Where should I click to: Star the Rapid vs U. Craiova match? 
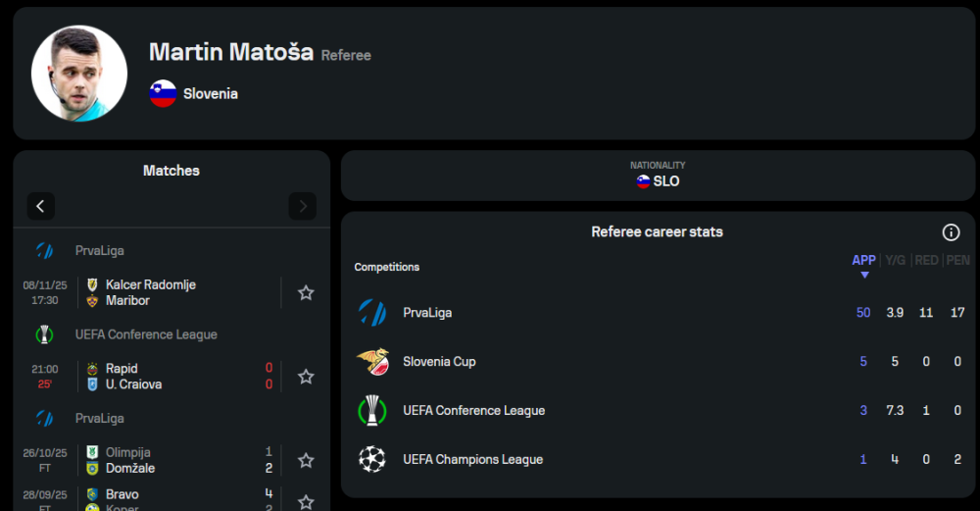click(x=306, y=377)
